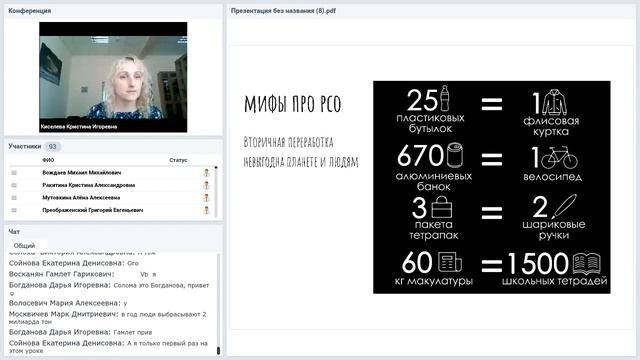Click small square icon beside Преображенский Григорий
Viewport: 640px width, 360px height.
coord(14,210)
